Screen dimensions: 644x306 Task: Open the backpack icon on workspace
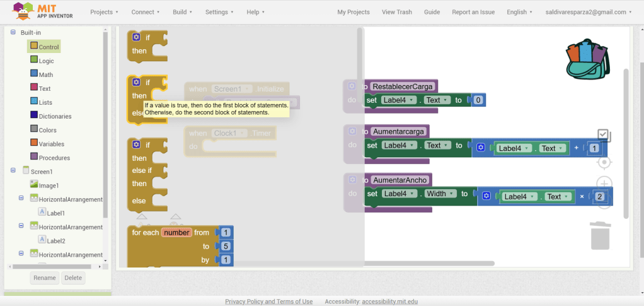pos(587,59)
